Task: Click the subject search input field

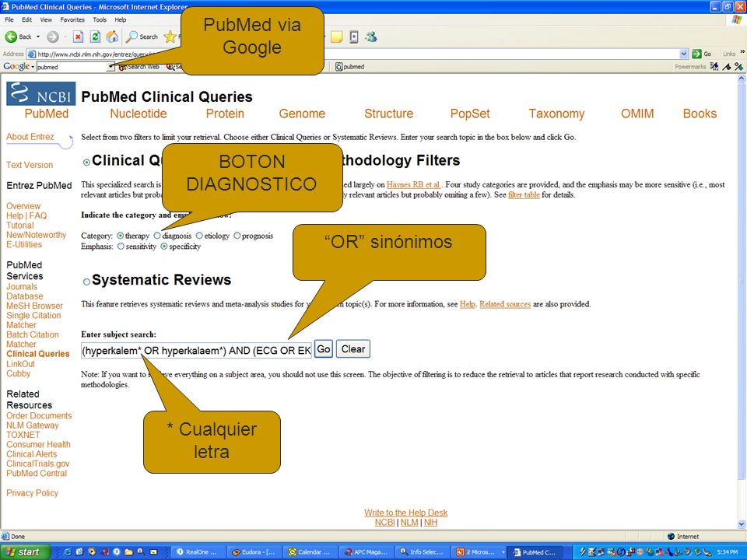Action: point(196,351)
